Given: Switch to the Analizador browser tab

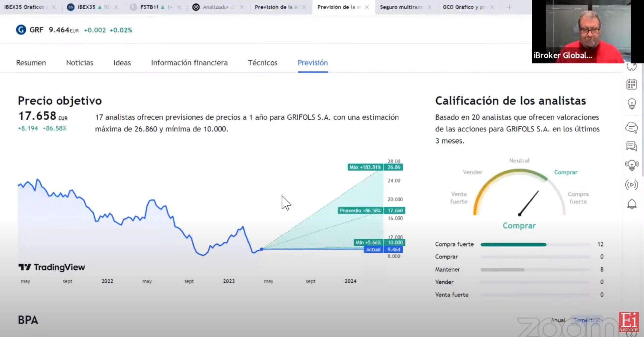Looking at the screenshot, I should pyautogui.click(x=218, y=7).
